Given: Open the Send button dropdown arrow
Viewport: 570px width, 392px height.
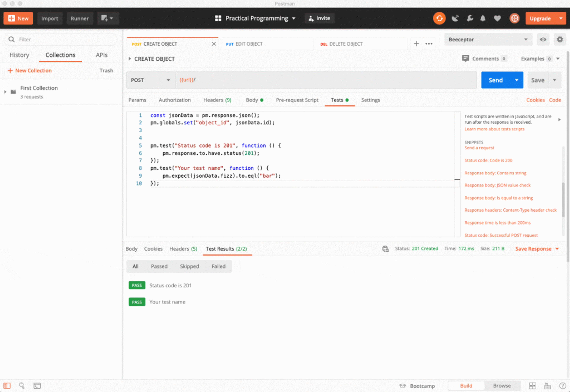Looking at the screenshot, I should [x=516, y=80].
